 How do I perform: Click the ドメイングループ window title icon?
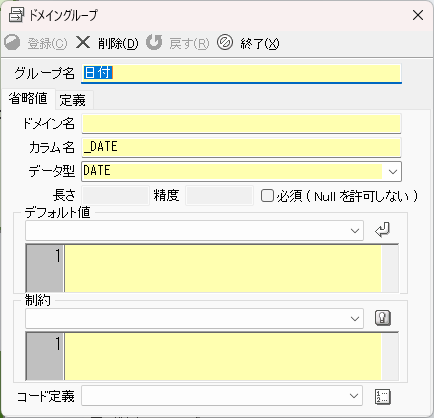click(x=16, y=15)
